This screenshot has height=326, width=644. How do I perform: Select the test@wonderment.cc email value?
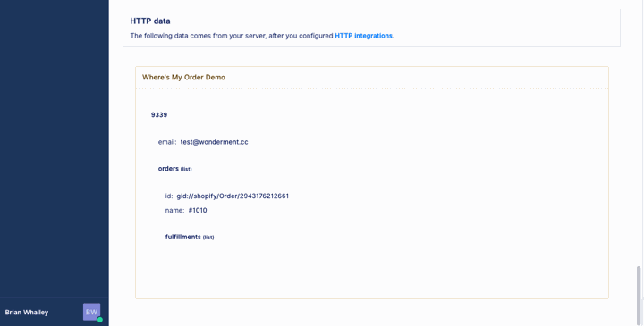[214, 142]
